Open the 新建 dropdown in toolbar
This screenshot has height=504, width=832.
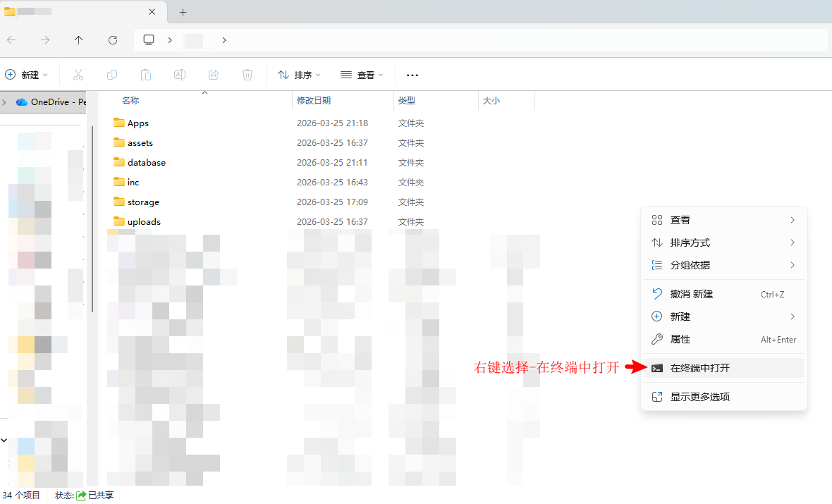[x=27, y=75]
